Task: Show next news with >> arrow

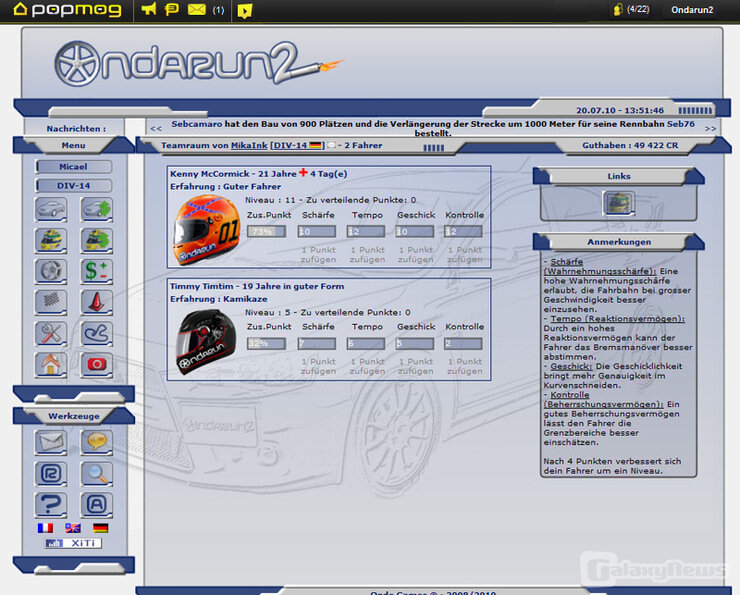Action: pos(710,128)
